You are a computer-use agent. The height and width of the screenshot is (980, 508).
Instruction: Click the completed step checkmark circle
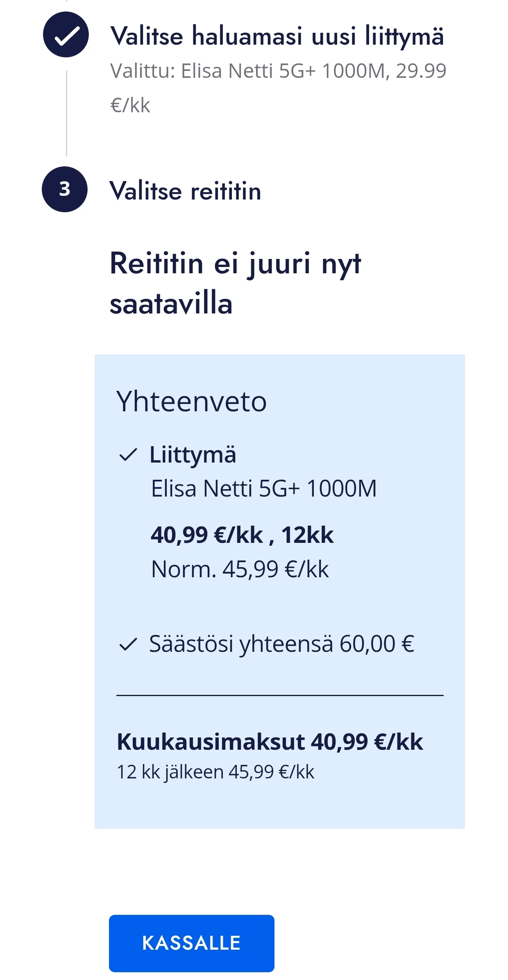[x=66, y=35]
